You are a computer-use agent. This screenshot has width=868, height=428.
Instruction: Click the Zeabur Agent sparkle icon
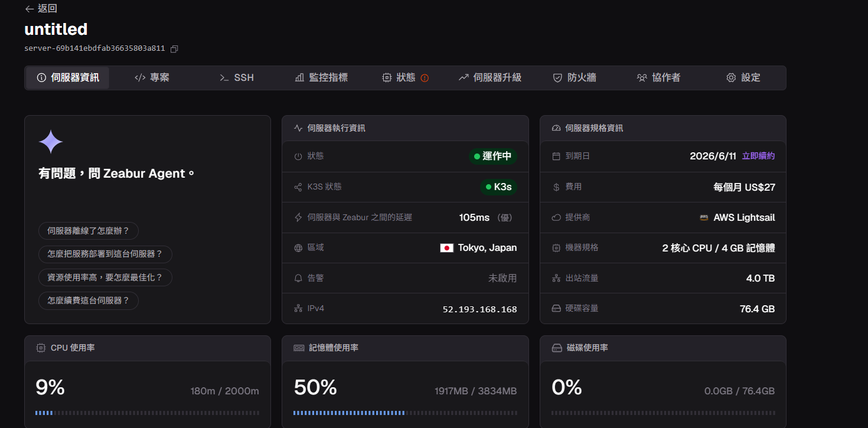[x=51, y=142]
